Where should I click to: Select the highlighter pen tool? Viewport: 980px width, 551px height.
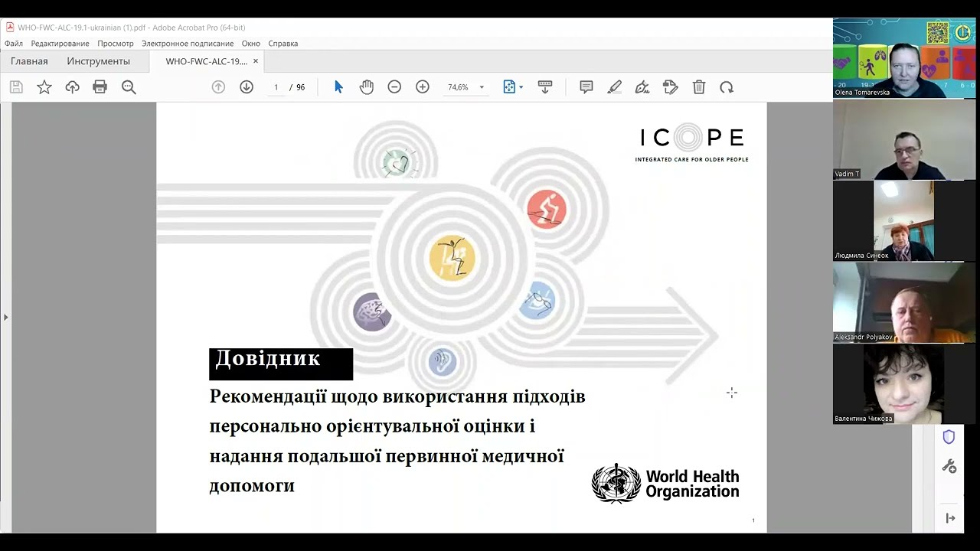[x=614, y=87]
